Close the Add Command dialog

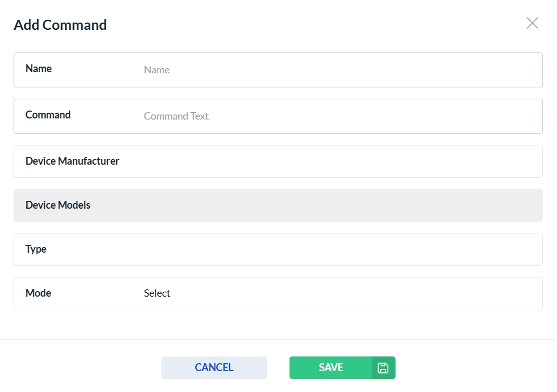click(532, 23)
